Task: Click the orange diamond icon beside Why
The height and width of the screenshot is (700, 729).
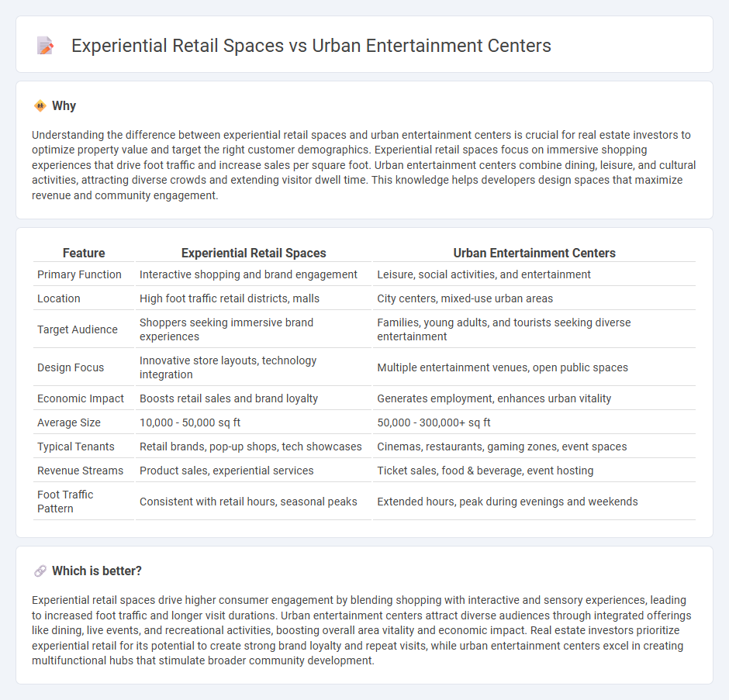Action: click(x=40, y=106)
